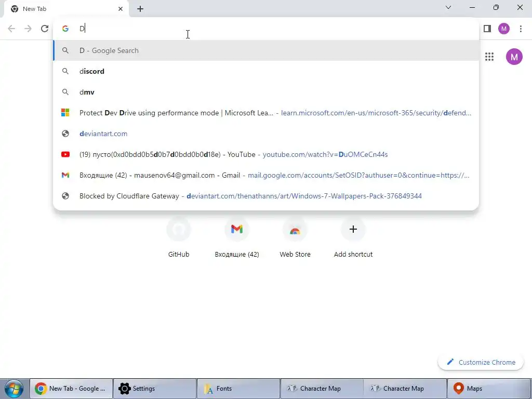Open the deviantart.com suggestion
532x399 pixels.
click(x=266, y=134)
